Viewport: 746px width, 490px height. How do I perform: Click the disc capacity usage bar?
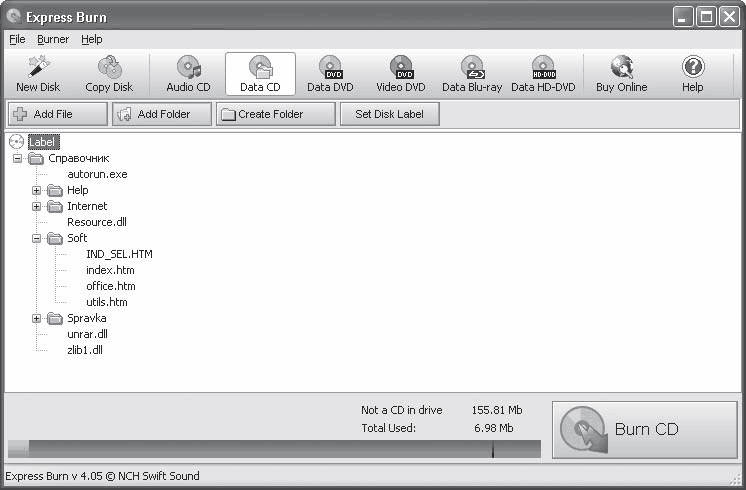pyautogui.click(x=275, y=449)
